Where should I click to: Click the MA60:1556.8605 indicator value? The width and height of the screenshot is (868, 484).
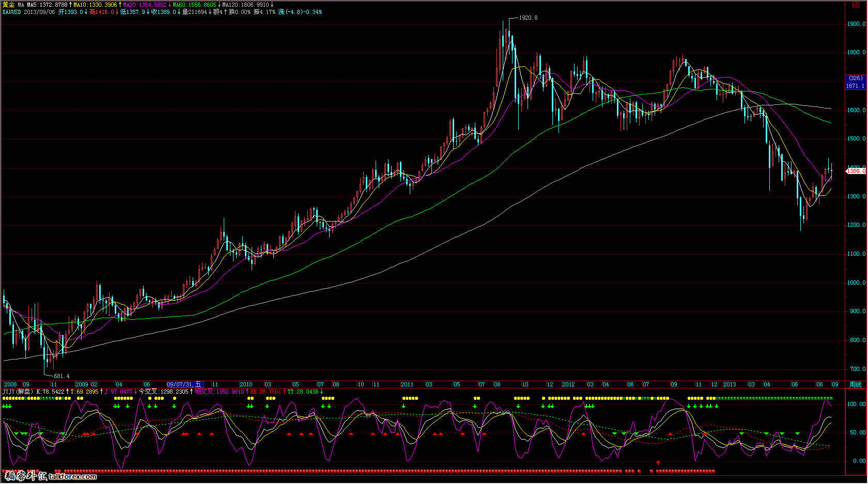(194, 5)
